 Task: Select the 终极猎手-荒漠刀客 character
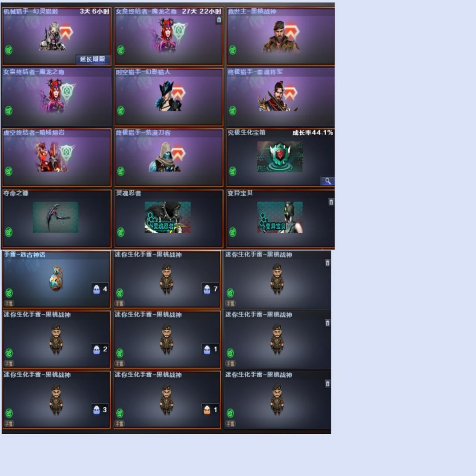tap(169, 157)
